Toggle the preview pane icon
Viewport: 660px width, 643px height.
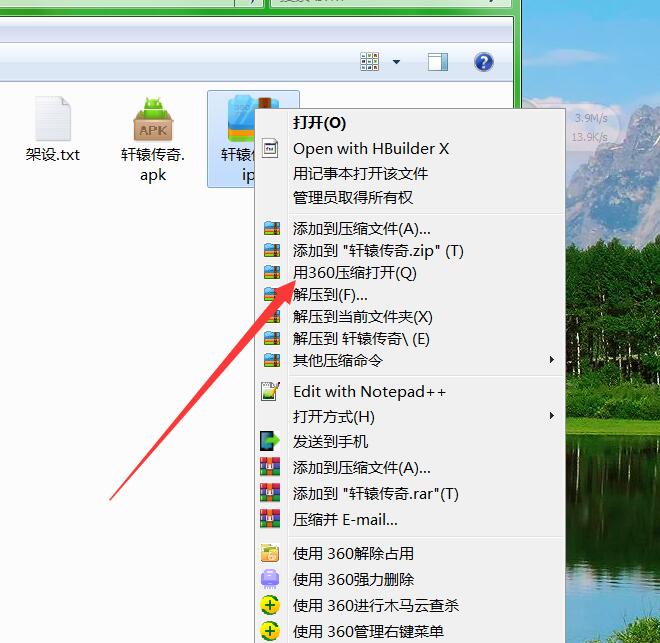[438, 62]
